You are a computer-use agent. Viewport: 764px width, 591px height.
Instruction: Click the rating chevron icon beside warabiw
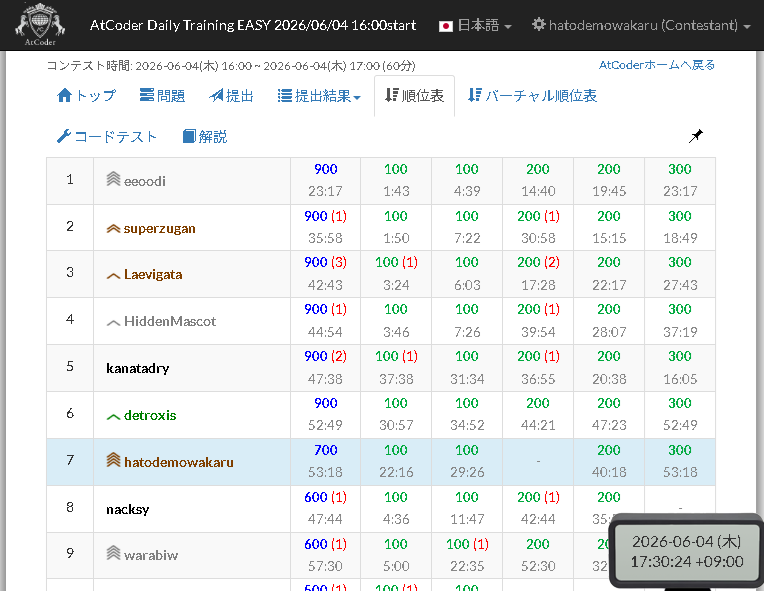(113, 553)
